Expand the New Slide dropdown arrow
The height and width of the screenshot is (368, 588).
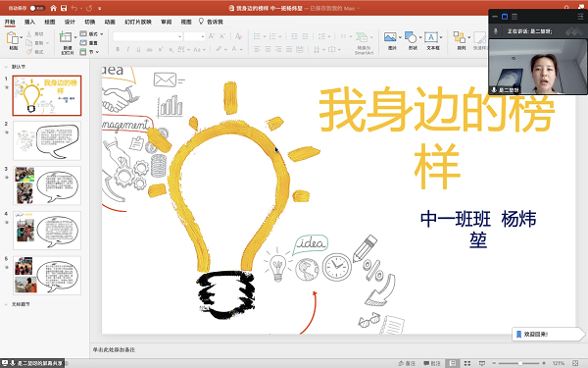(75, 37)
